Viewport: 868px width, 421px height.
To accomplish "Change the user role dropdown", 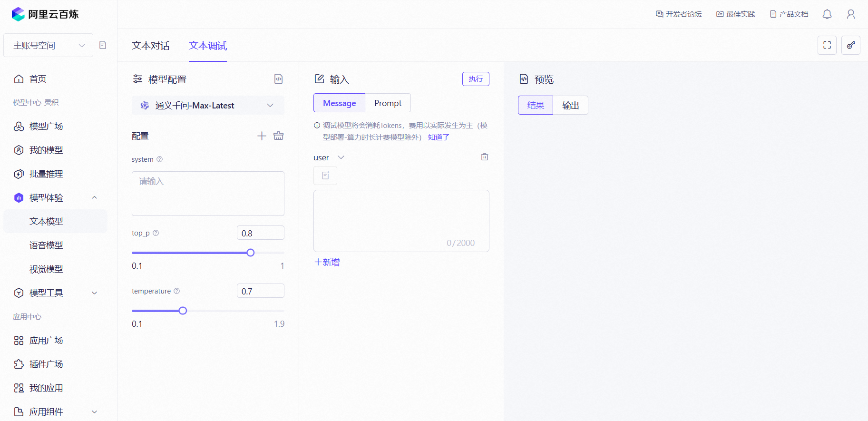I will 329,157.
